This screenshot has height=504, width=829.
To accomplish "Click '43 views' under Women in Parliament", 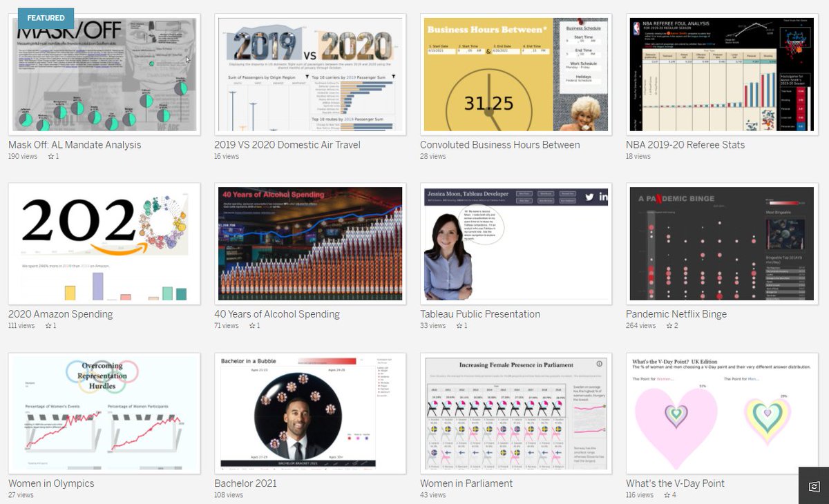I will (x=433, y=495).
